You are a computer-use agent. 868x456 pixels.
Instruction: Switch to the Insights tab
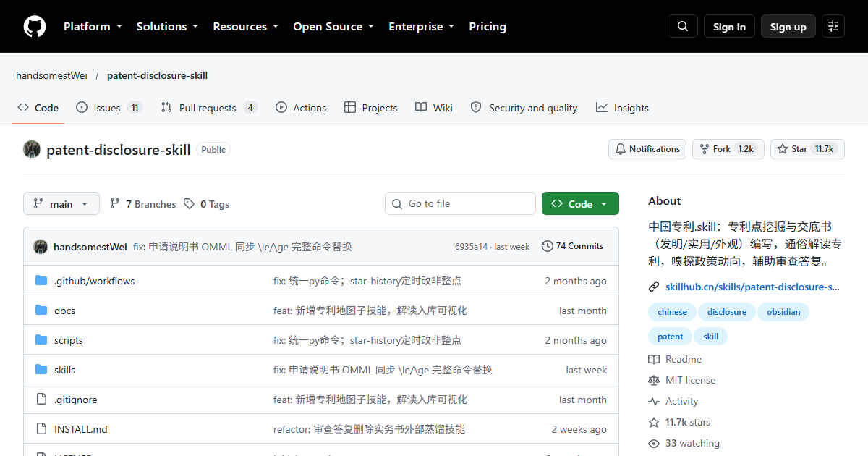623,108
